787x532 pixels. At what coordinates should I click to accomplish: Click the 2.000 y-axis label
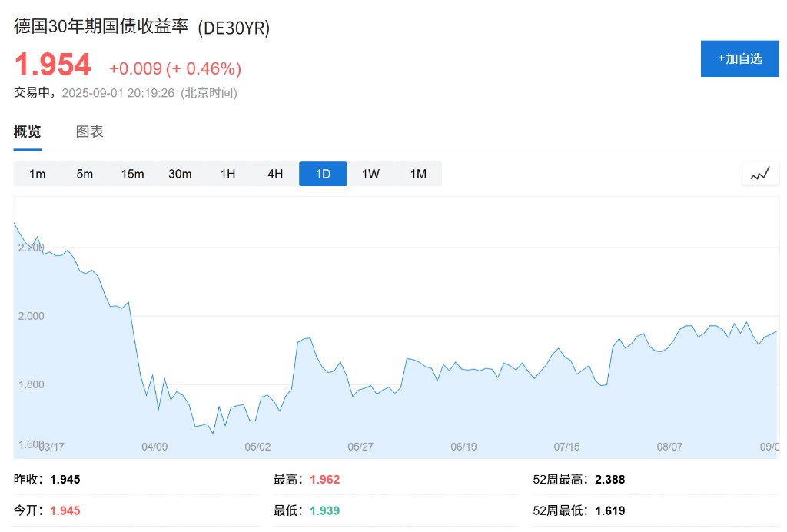pyautogui.click(x=31, y=316)
